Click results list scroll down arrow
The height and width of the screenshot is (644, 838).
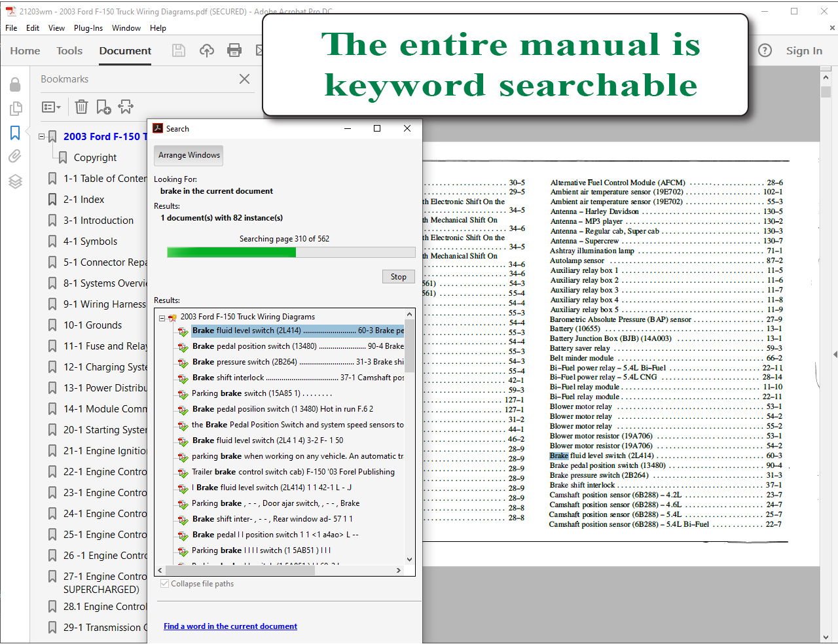410,560
